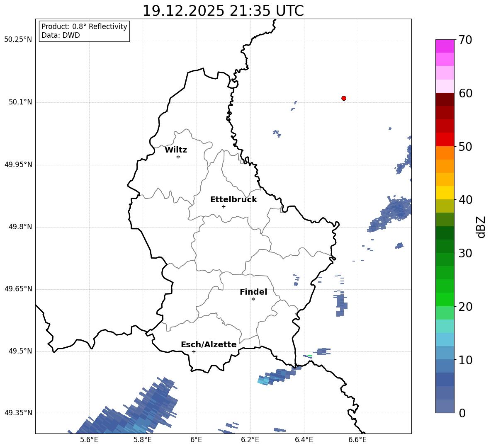Select the Ettelbruck city label
Image resolution: width=491 pixels, height=448 pixels.
233,200
